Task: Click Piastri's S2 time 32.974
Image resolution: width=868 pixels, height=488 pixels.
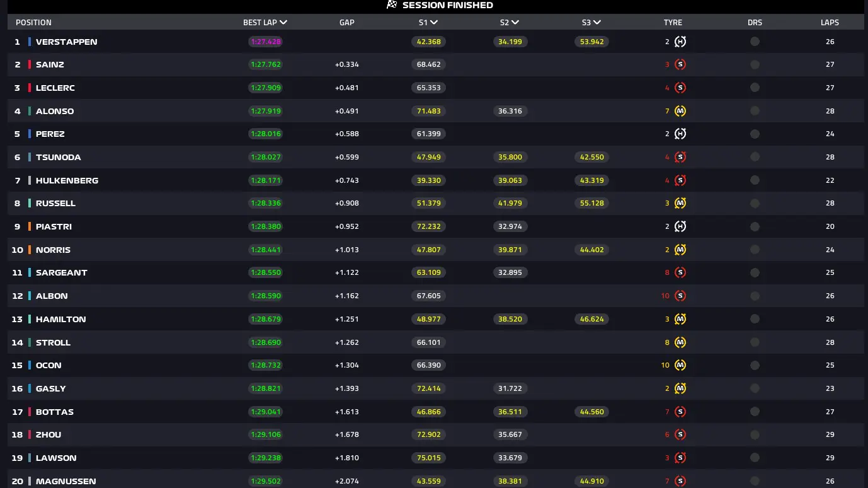Action: point(510,226)
